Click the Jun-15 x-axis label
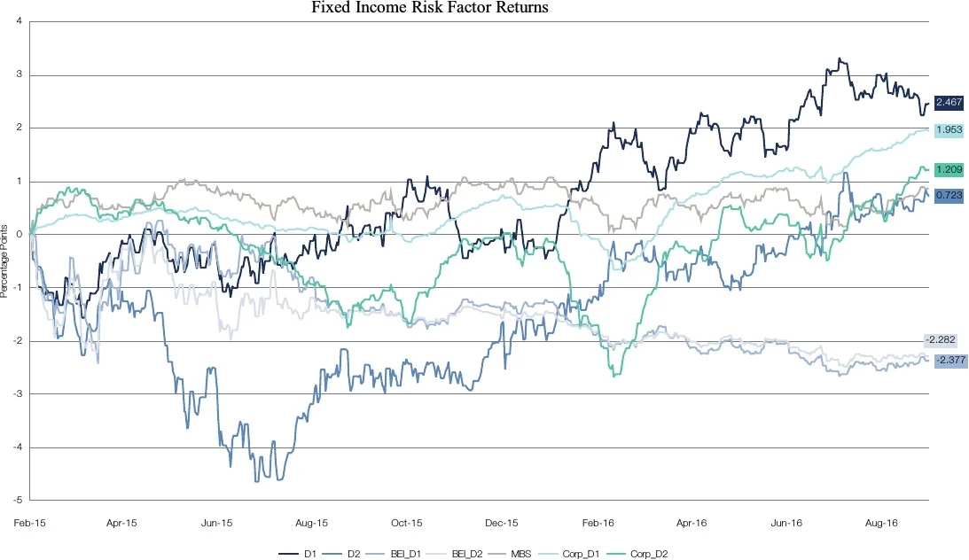969x560 pixels. tap(218, 523)
